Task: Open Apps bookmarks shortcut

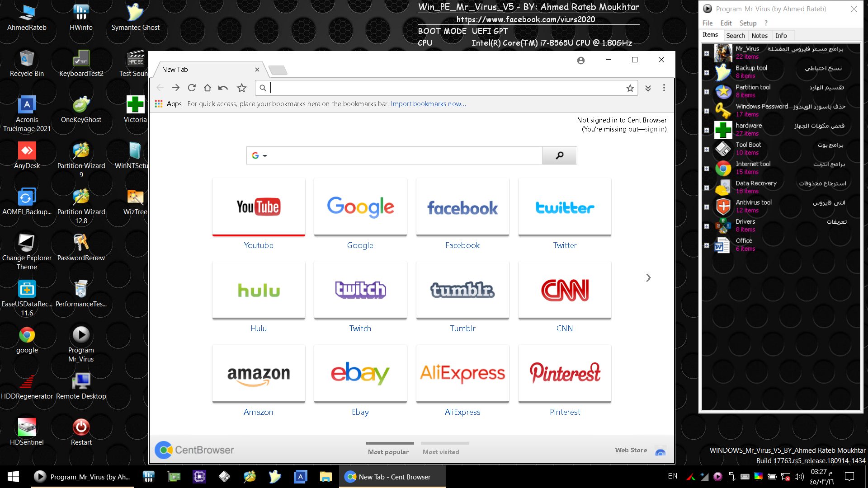Action: point(168,104)
